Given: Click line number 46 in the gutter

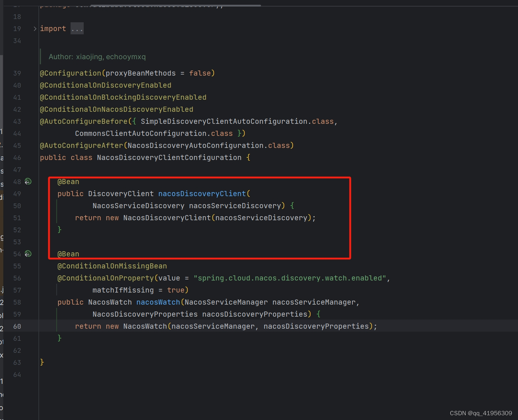Looking at the screenshot, I should tap(17, 158).
